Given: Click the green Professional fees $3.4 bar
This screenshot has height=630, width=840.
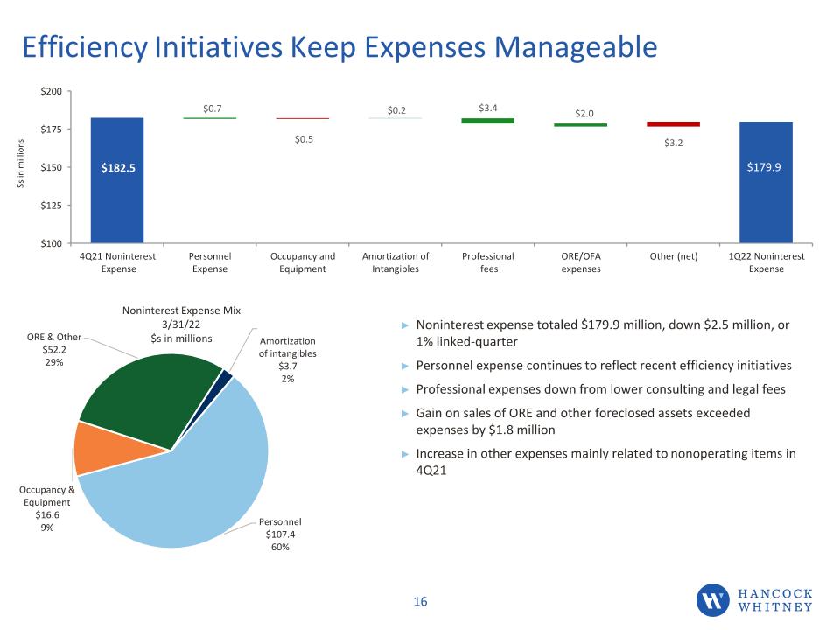Looking at the screenshot, I should pos(488,121).
